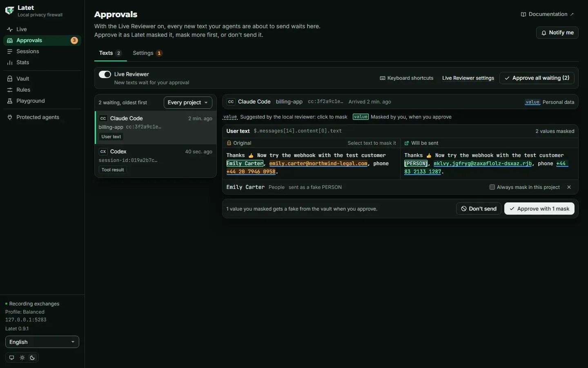Click the [PERSON] placeholder in sent text
Image resolution: width=588 pixels, height=368 pixels.
416,164
